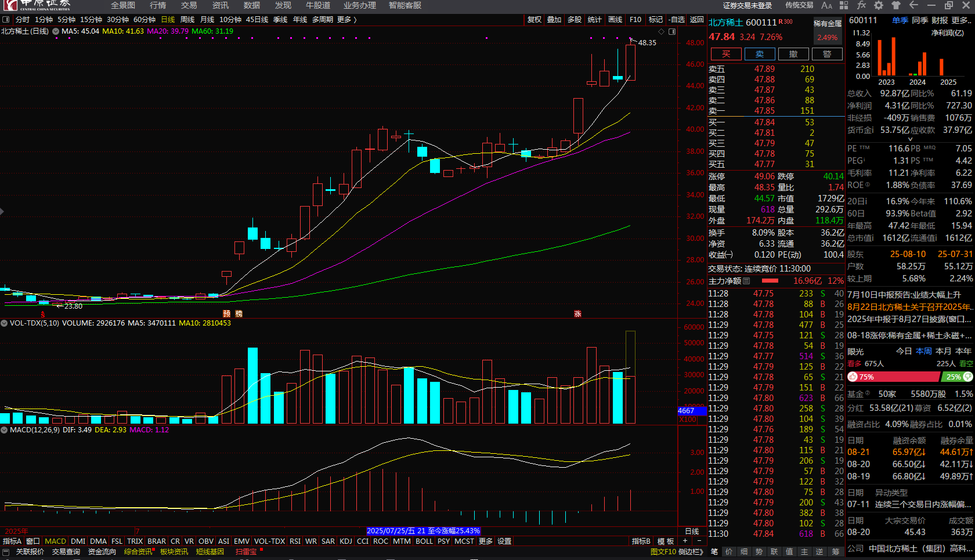Open 数据 menu in top bar
The image size is (975, 560).
pyautogui.click(x=252, y=5)
